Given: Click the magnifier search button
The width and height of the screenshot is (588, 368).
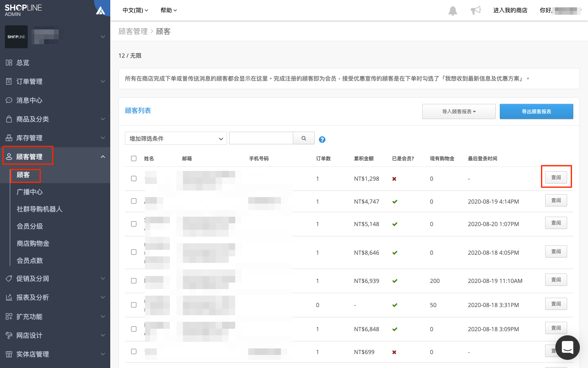Looking at the screenshot, I should click(x=304, y=138).
